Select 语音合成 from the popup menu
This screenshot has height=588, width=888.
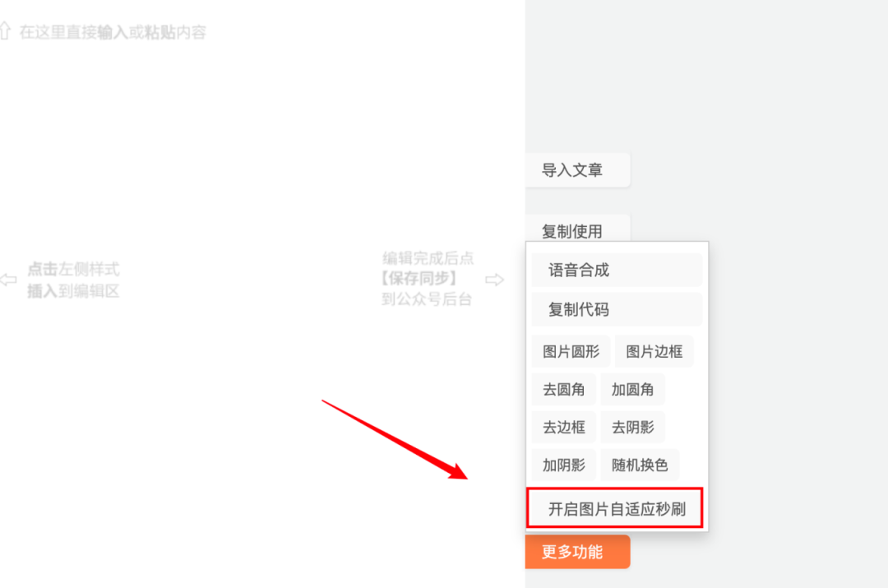pyautogui.click(x=617, y=271)
